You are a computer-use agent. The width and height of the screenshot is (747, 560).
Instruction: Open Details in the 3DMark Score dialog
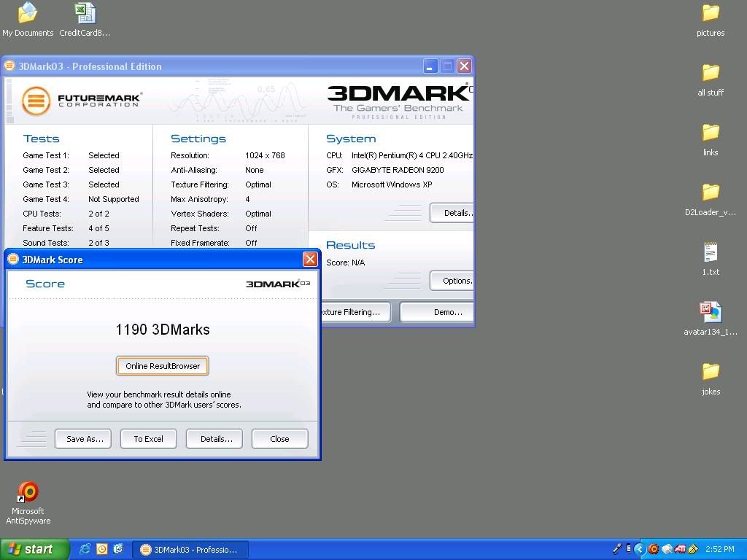(214, 439)
